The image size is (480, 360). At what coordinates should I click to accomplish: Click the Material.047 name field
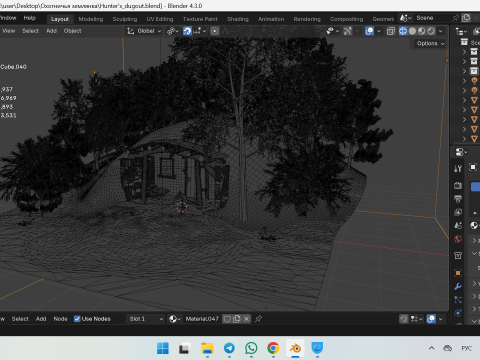202,319
